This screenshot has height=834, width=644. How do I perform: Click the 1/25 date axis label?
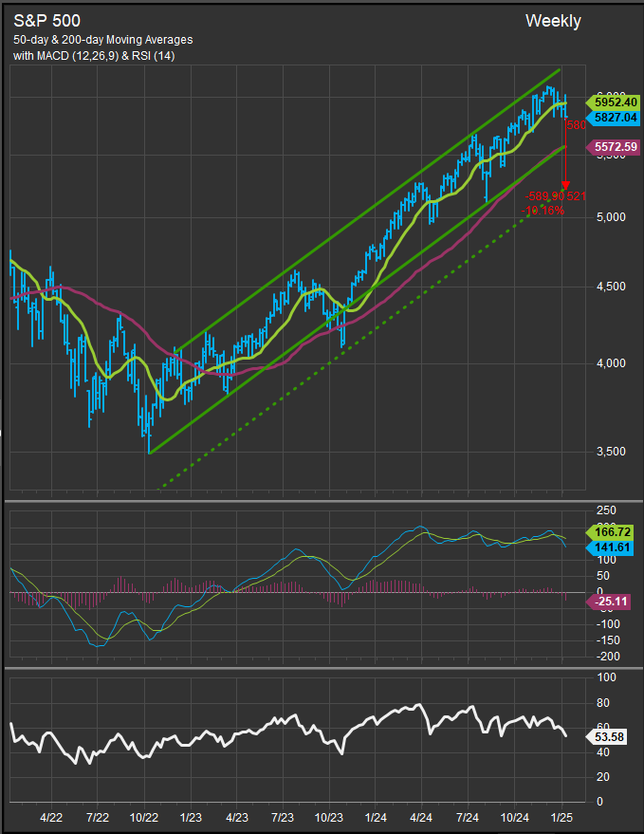coord(561,817)
